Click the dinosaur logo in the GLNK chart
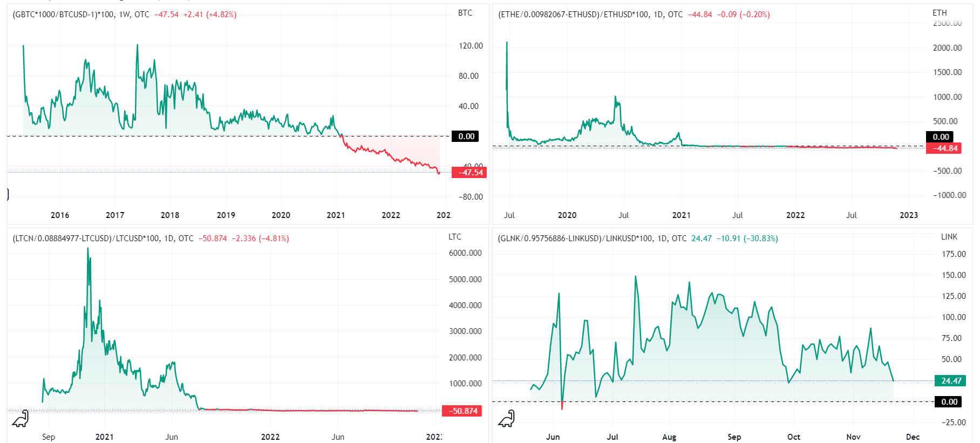This screenshot has height=443, width=980. tap(506, 418)
